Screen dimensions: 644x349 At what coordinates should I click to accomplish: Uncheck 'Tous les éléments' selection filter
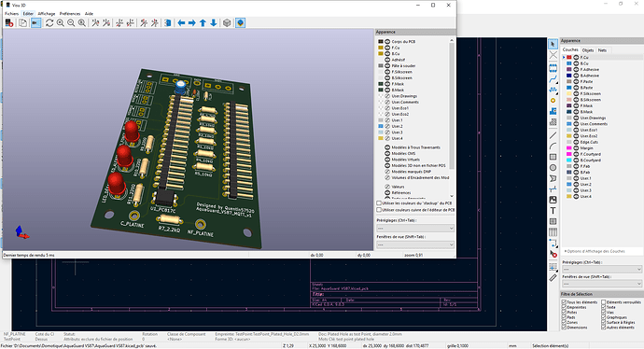(x=564, y=301)
